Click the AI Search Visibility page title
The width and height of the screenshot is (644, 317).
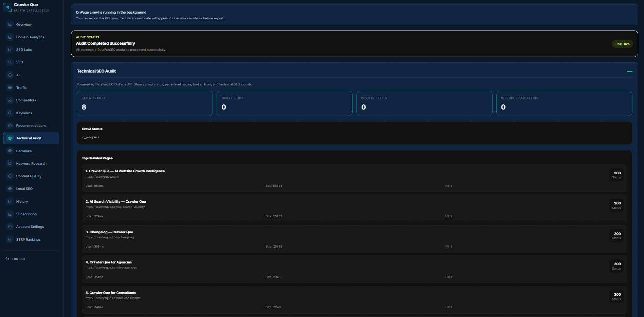[116, 201]
